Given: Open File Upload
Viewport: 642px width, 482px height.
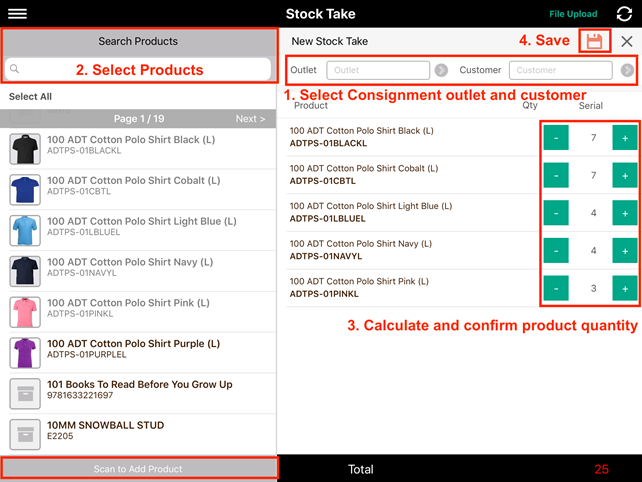Looking at the screenshot, I should [x=573, y=14].
